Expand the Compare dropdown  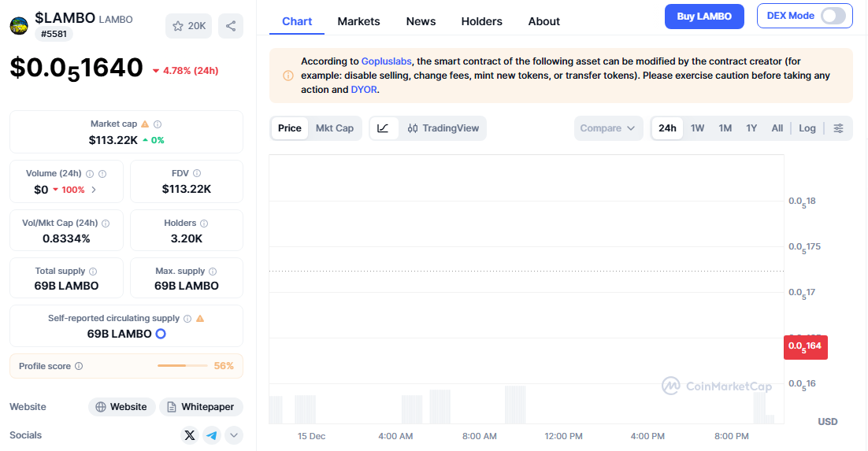[x=608, y=128]
